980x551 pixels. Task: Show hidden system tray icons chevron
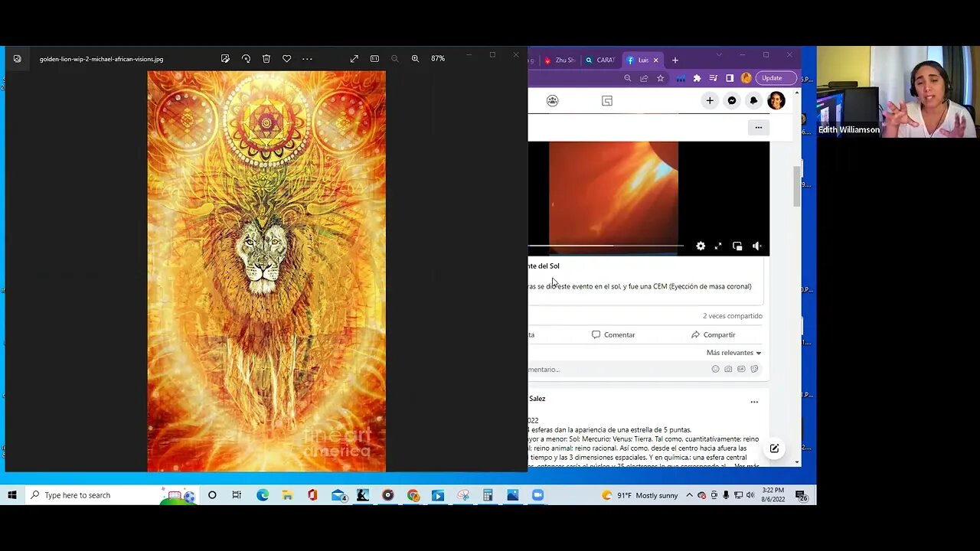(691, 495)
